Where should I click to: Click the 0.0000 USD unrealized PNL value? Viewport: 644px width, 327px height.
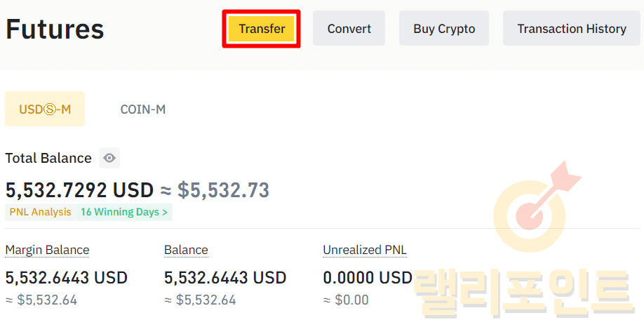(x=368, y=278)
